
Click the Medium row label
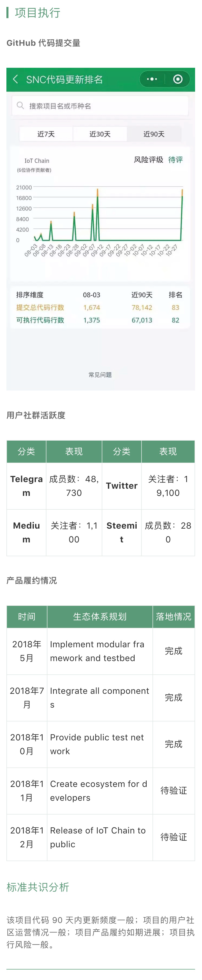point(26,532)
